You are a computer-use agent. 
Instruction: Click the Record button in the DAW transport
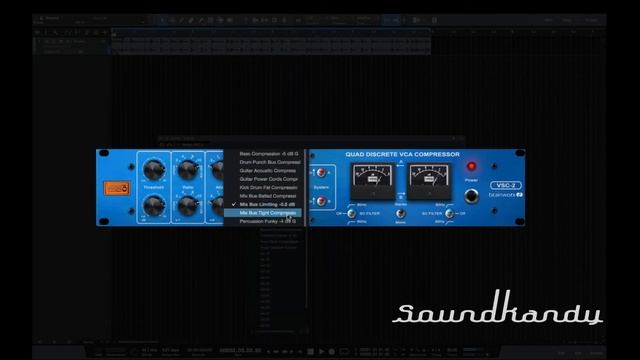tap(332, 351)
